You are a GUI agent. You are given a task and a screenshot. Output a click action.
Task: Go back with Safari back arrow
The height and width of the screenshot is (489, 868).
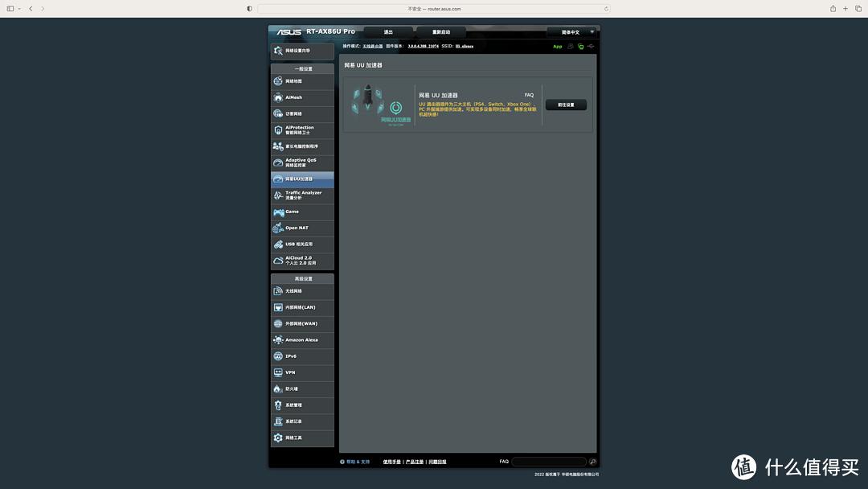click(x=31, y=9)
